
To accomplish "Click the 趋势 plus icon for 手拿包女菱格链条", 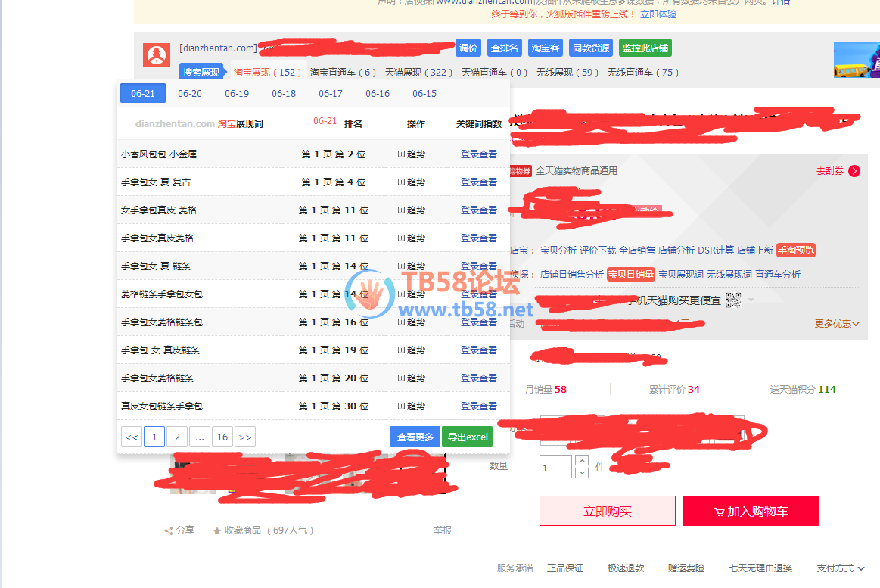I will [401, 378].
